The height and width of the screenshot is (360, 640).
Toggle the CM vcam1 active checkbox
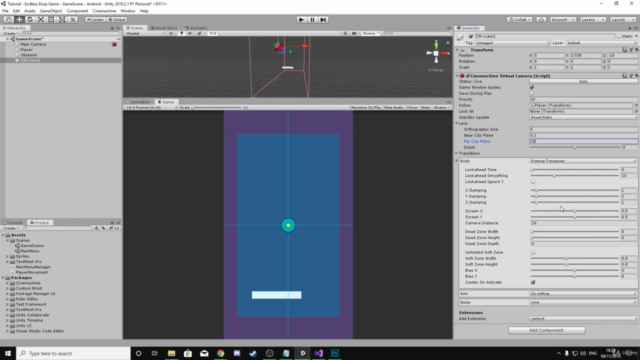(471, 36)
